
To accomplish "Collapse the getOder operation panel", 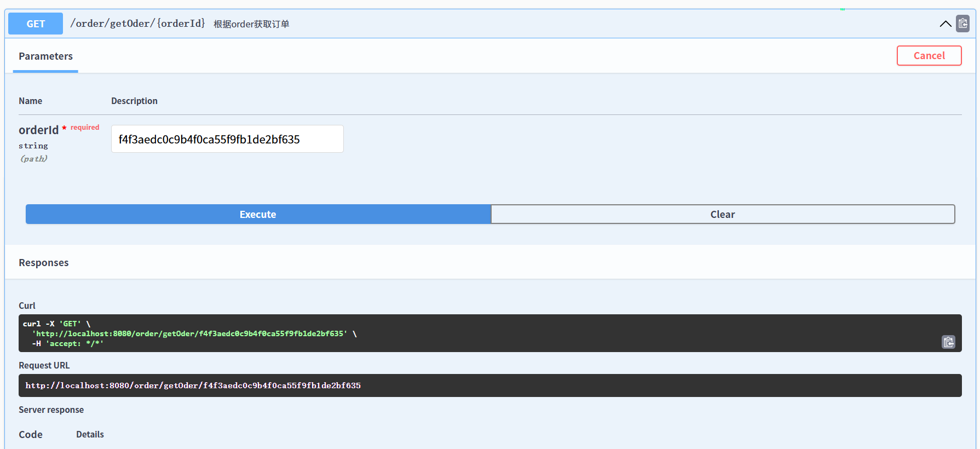I will tap(945, 24).
